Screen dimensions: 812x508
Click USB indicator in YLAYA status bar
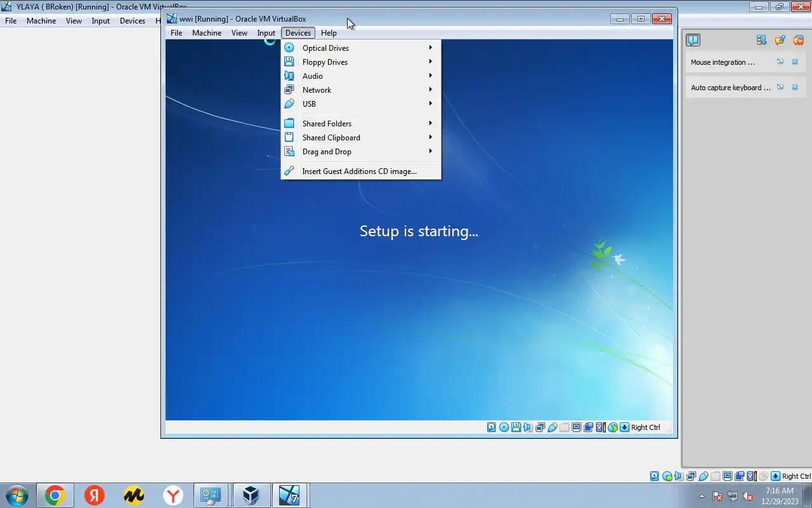pyautogui.click(x=704, y=476)
